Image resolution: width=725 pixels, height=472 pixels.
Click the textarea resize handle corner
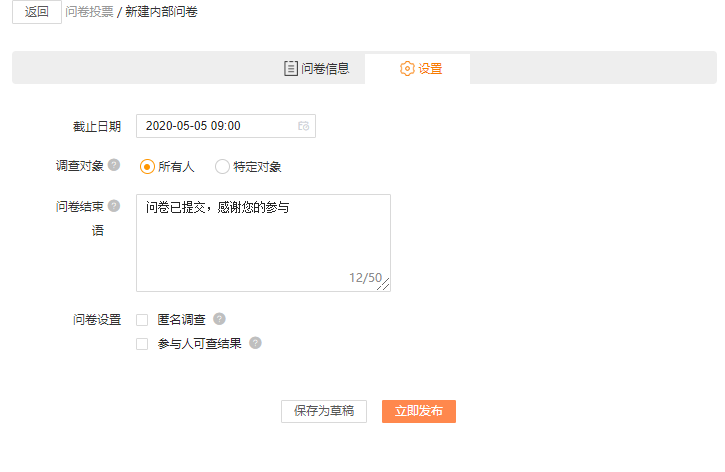point(383,284)
